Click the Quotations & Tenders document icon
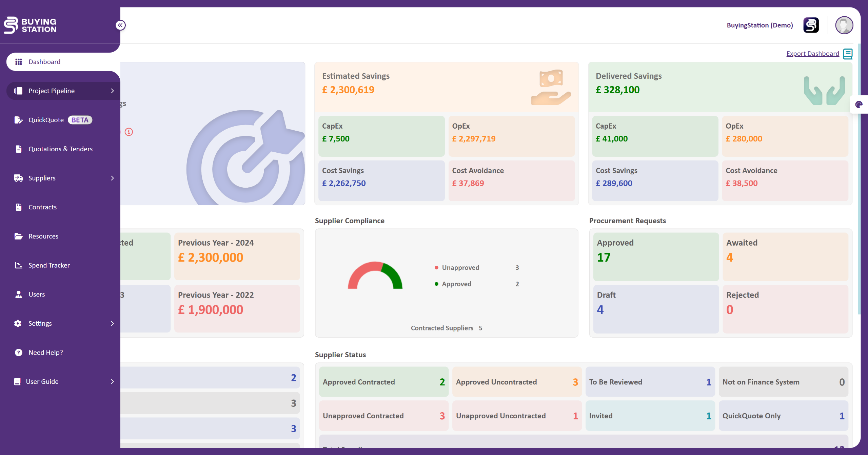868x455 pixels. [x=18, y=149]
